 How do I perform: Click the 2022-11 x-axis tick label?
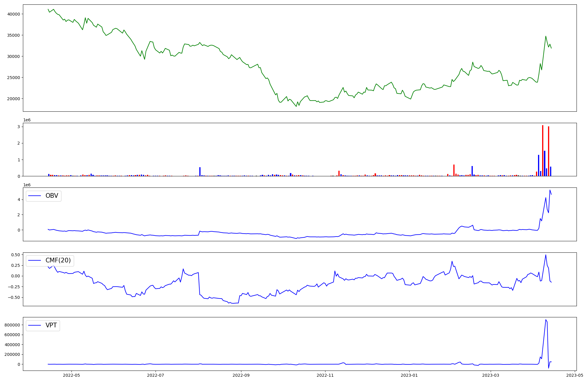click(x=325, y=375)
